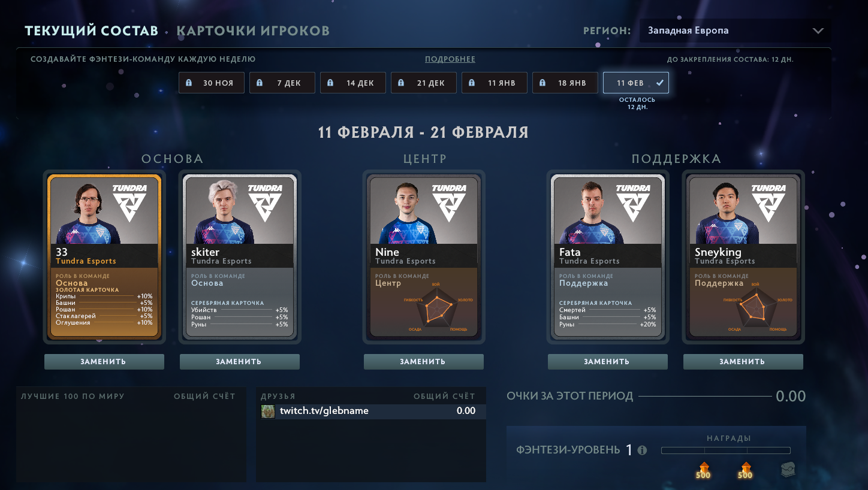Viewport: 868px width, 490px height.
Task: Open the Текущий состав tab
Action: [91, 31]
